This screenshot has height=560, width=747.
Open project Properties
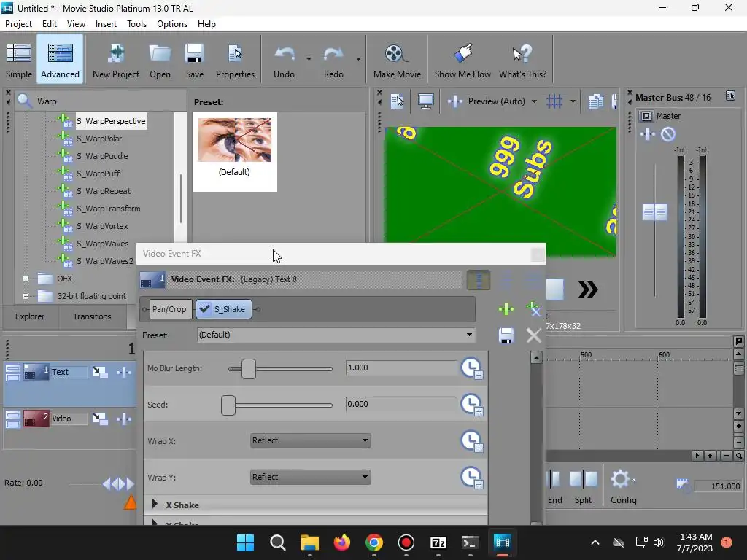coord(235,60)
